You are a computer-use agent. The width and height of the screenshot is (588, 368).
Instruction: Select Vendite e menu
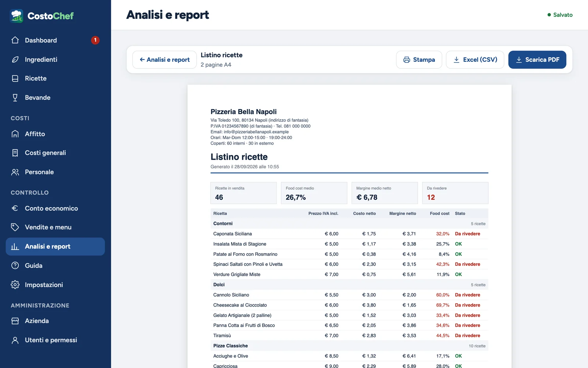point(55,227)
